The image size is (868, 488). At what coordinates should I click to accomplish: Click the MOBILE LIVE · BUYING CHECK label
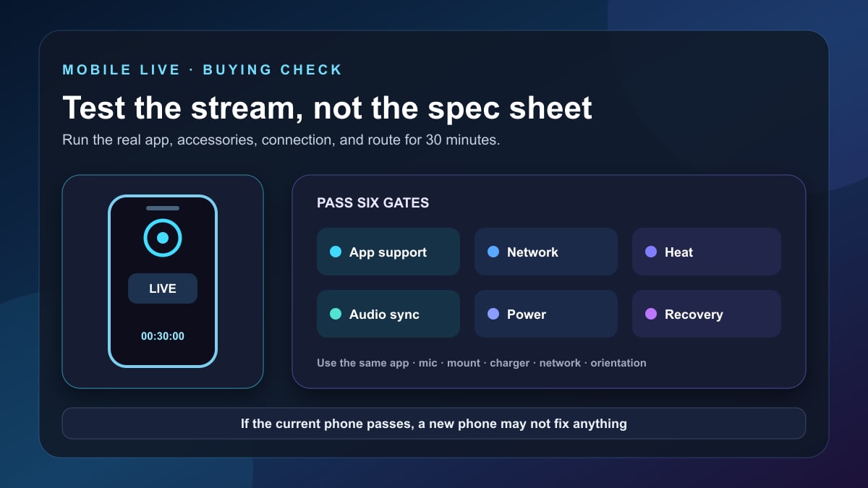click(x=203, y=70)
